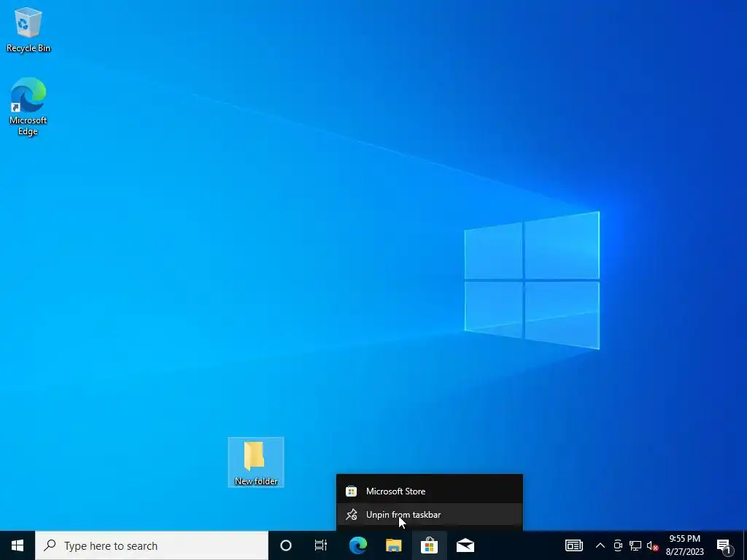Open Cortana from the taskbar circle
The image size is (747, 560).
pyautogui.click(x=286, y=545)
